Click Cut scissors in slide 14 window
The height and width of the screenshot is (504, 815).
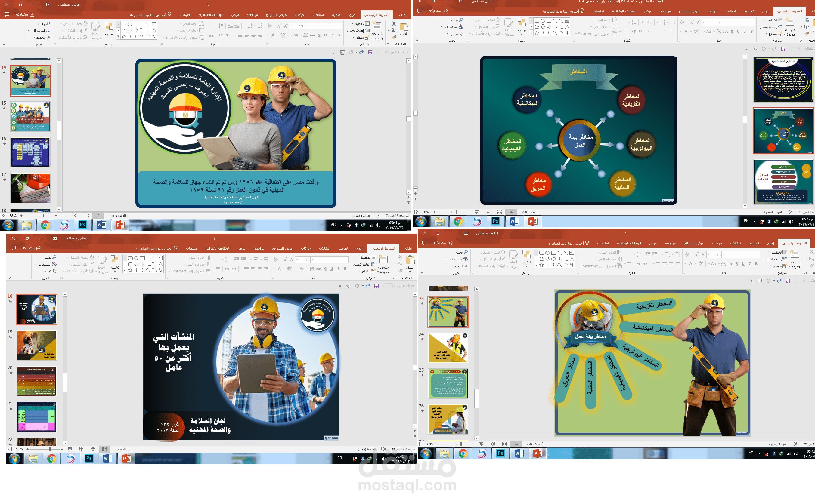pyautogui.click(x=394, y=24)
